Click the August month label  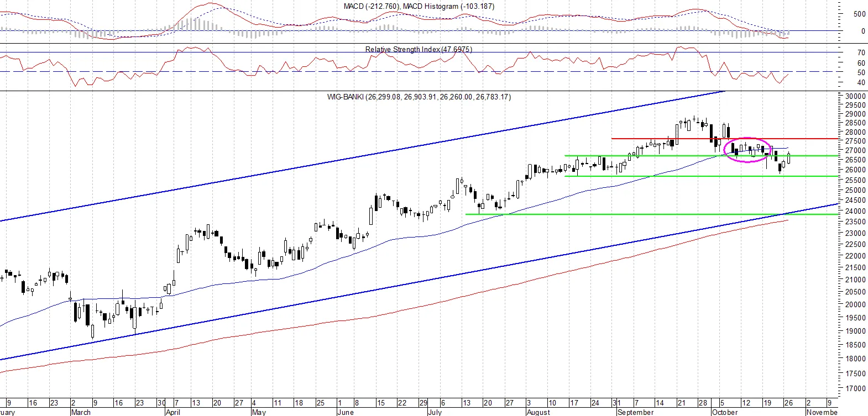538,412
